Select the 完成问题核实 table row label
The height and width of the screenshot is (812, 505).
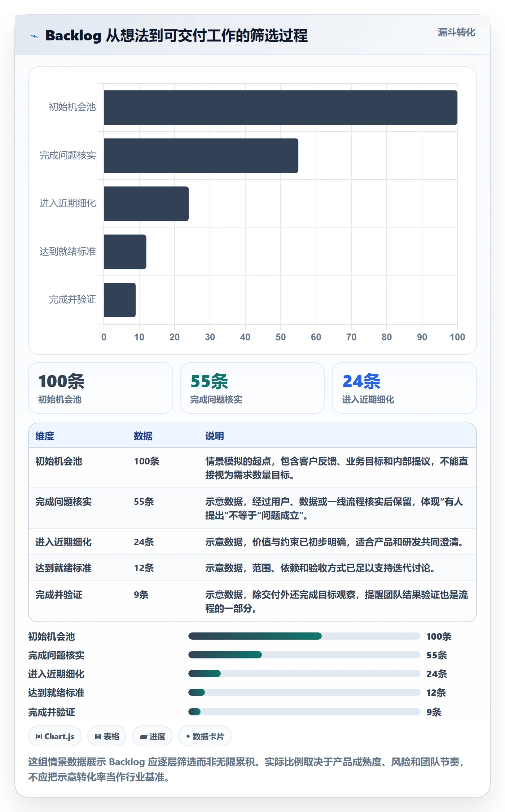[63, 502]
